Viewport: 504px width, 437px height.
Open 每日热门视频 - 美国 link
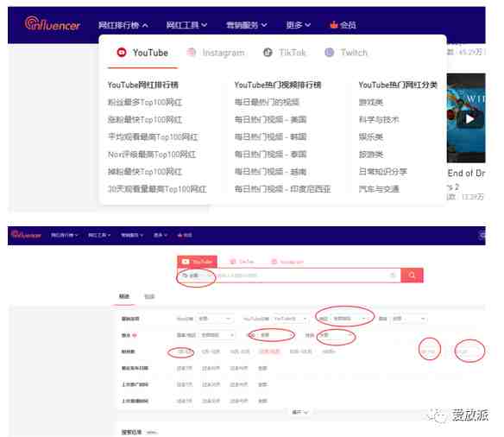coord(270,120)
